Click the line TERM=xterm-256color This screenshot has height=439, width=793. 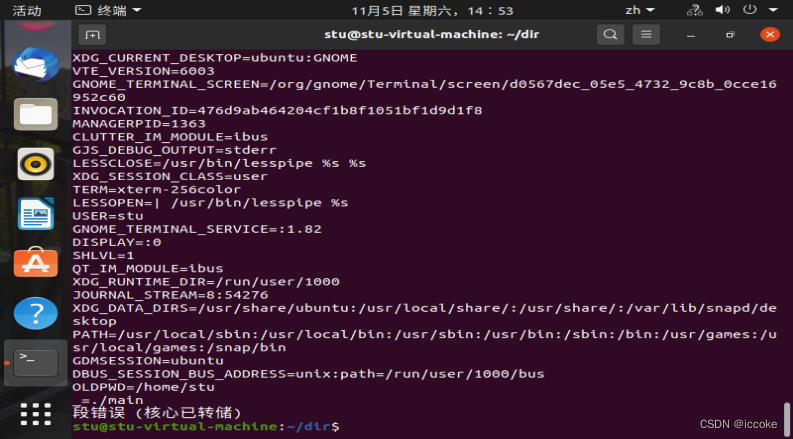click(x=157, y=190)
